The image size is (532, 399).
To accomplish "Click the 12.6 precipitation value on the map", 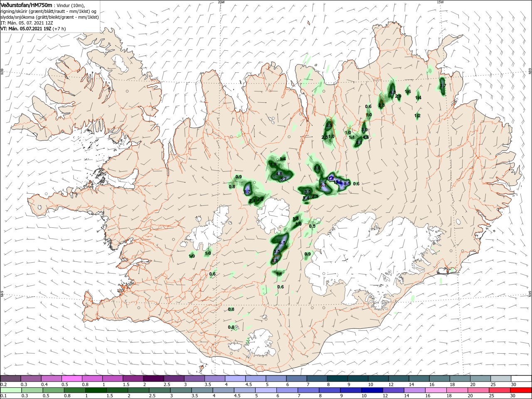I will coord(337,182).
